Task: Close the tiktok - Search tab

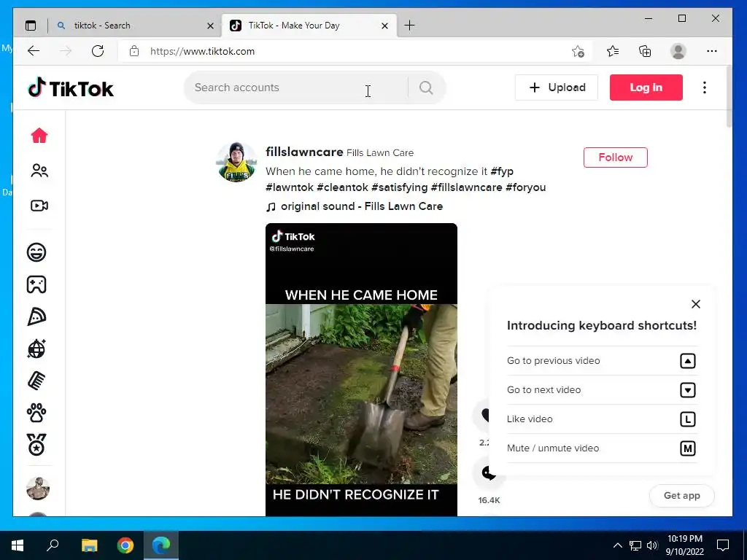Action: (210, 26)
